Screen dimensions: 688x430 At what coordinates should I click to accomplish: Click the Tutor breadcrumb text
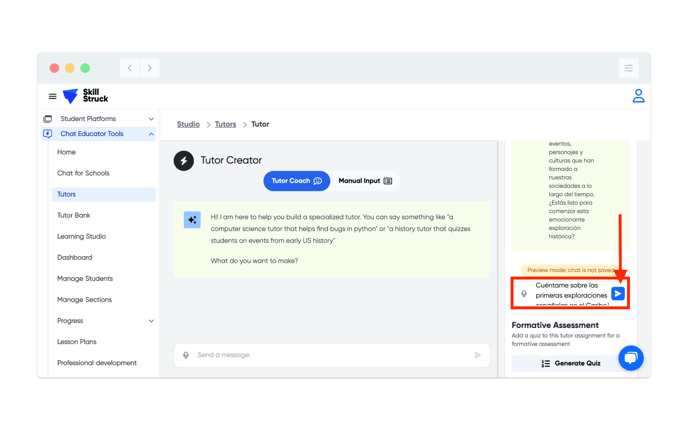click(260, 124)
